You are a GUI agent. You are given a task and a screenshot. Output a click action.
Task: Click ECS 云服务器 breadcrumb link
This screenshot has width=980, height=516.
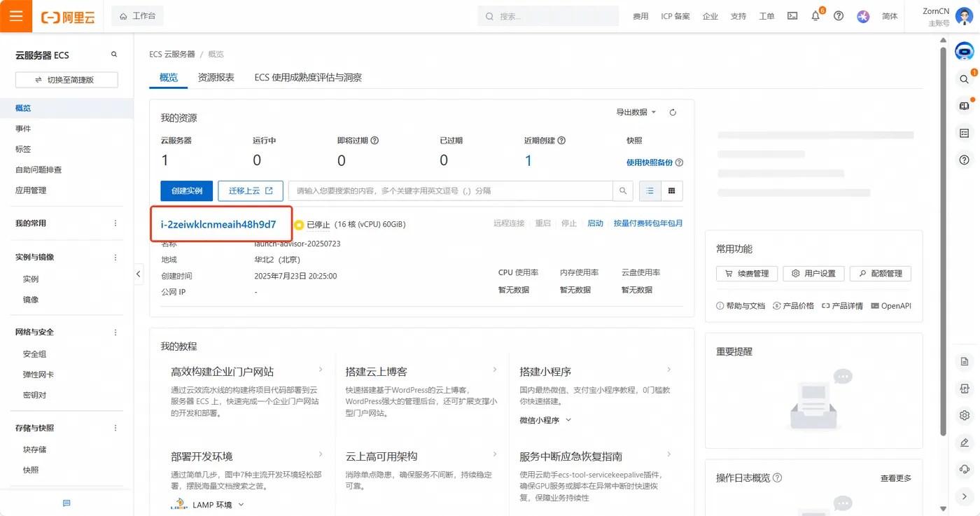172,54
